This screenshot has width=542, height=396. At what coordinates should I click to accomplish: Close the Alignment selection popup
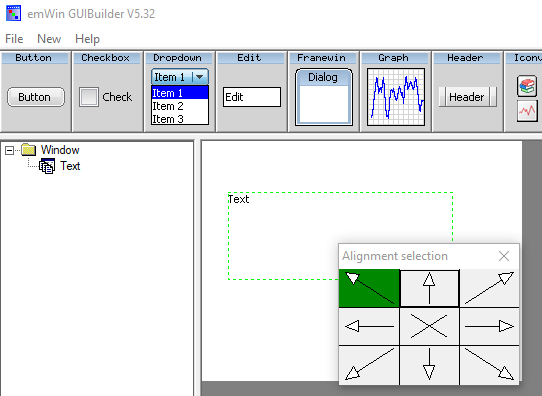pyautogui.click(x=504, y=256)
